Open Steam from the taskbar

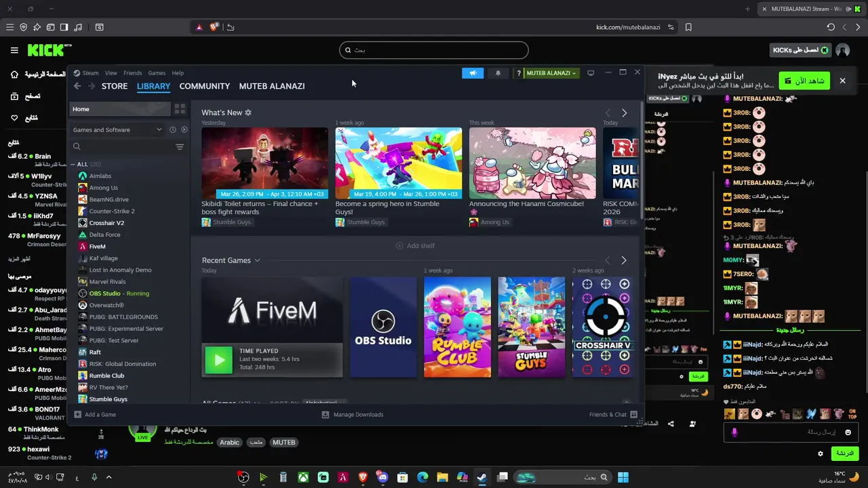point(481,477)
